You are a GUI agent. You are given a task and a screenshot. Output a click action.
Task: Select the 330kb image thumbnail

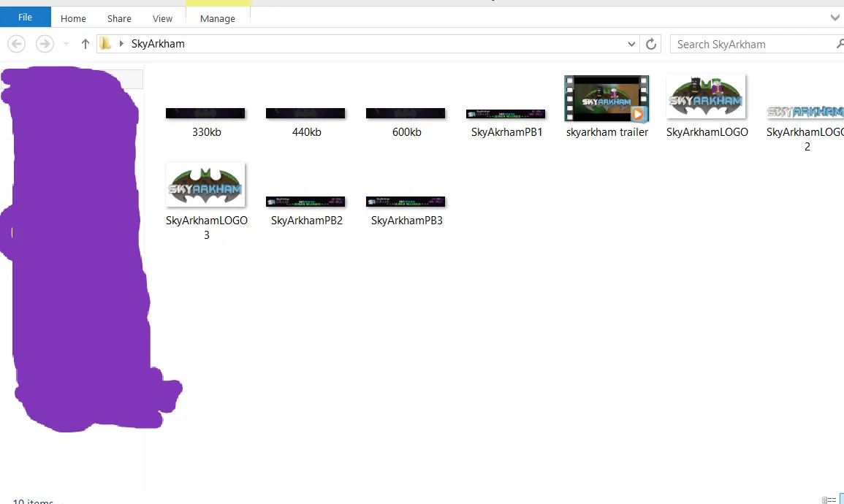pyautogui.click(x=205, y=113)
